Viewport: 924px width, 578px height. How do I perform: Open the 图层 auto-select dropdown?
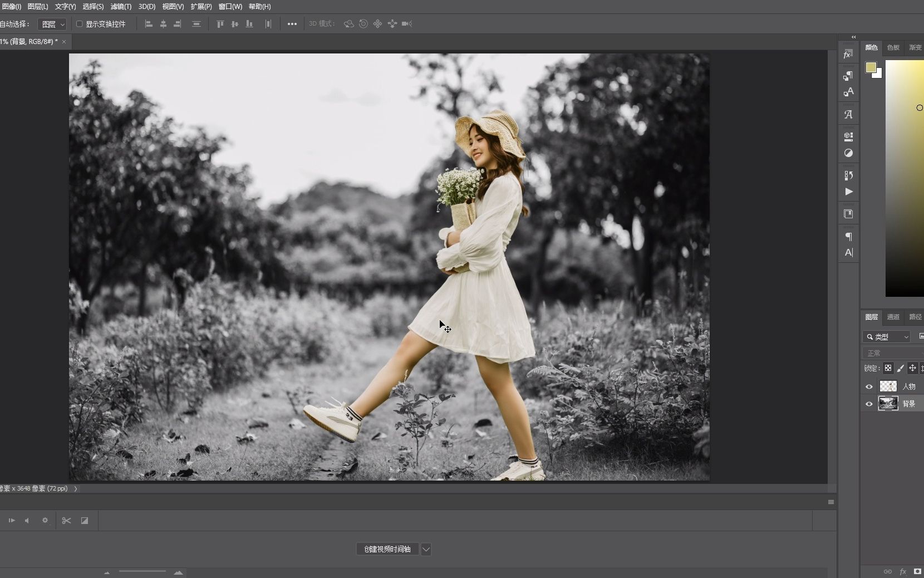click(52, 24)
